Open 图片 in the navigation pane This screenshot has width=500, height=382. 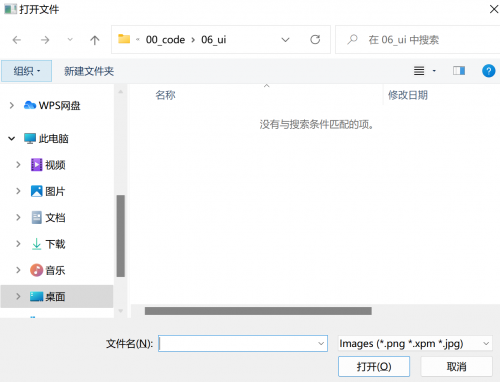coord(55,191)
